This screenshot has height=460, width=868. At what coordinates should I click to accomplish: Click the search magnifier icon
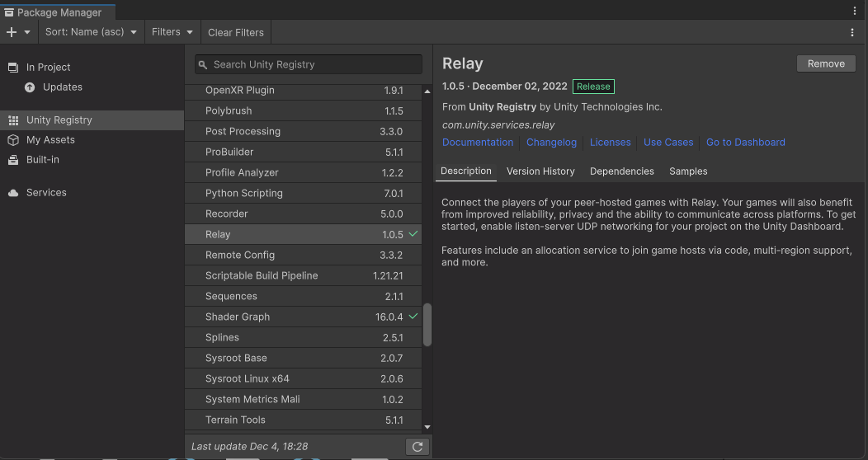point(203,64)
